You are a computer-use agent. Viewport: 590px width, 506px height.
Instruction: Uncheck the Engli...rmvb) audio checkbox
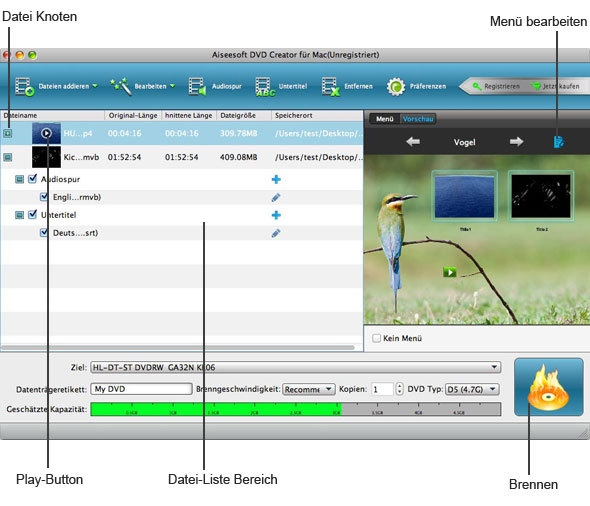click(44, 197)
